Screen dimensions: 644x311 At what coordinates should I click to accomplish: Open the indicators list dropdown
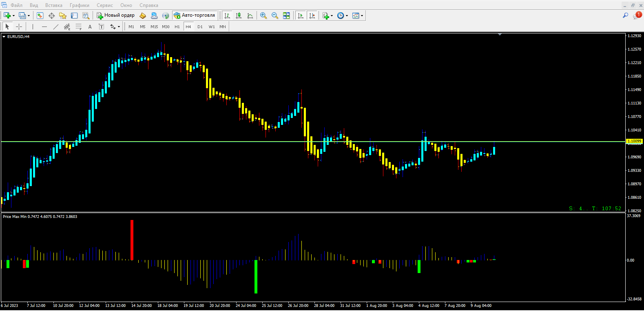click(x=332, y=16)
